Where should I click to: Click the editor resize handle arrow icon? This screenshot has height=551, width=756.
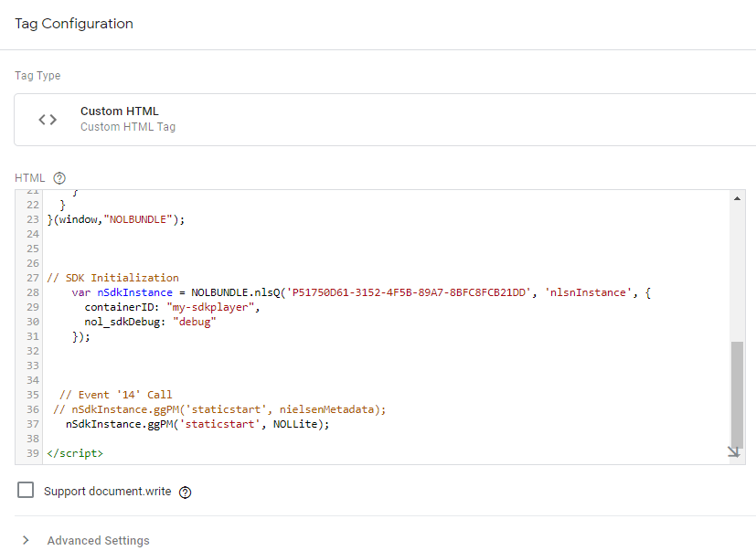coord(733,451)
